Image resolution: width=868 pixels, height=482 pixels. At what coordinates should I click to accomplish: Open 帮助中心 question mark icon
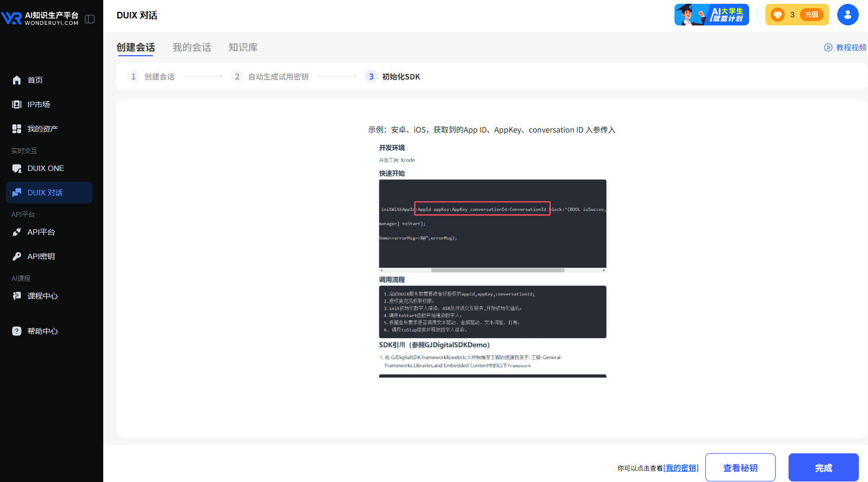(17, 331)
